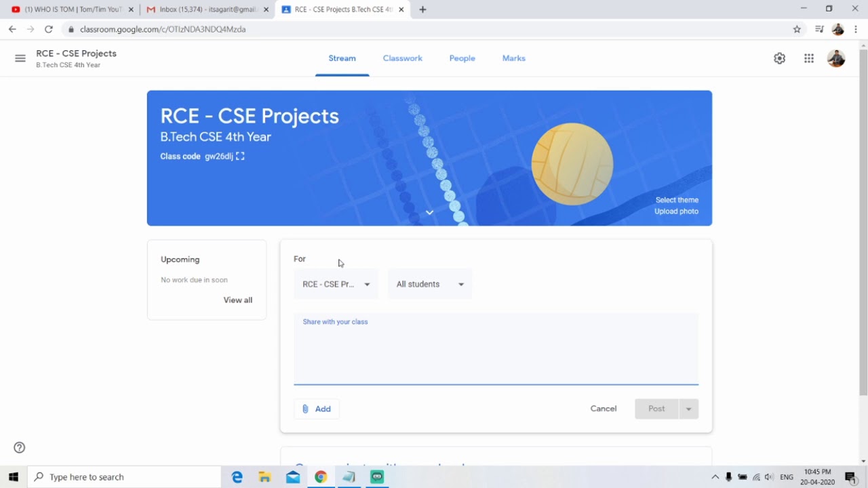The height and width of the screenshot is (488, 868).
Task: Click the Post button
Action: (656, 409)
